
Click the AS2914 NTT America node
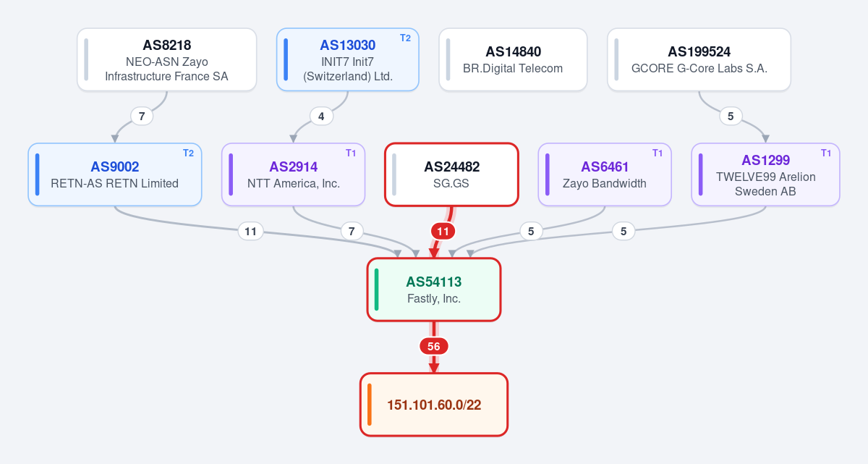point(294,174)
